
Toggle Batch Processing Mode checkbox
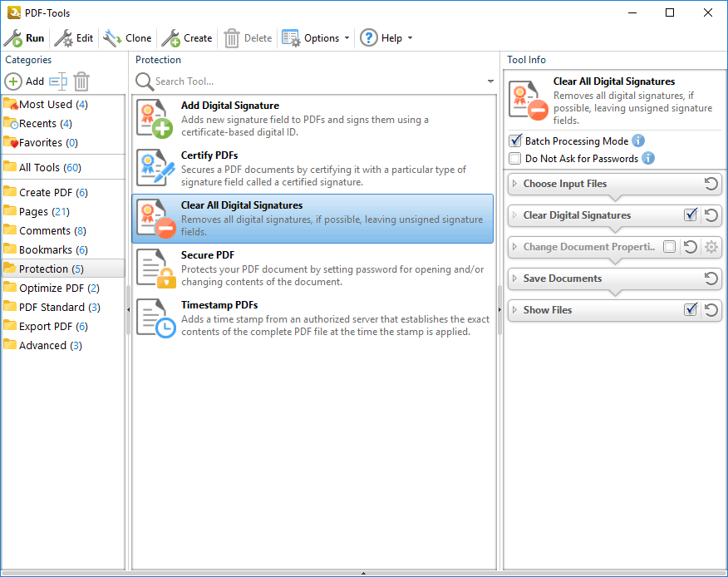pyautogui.click(x=515, y=141)
